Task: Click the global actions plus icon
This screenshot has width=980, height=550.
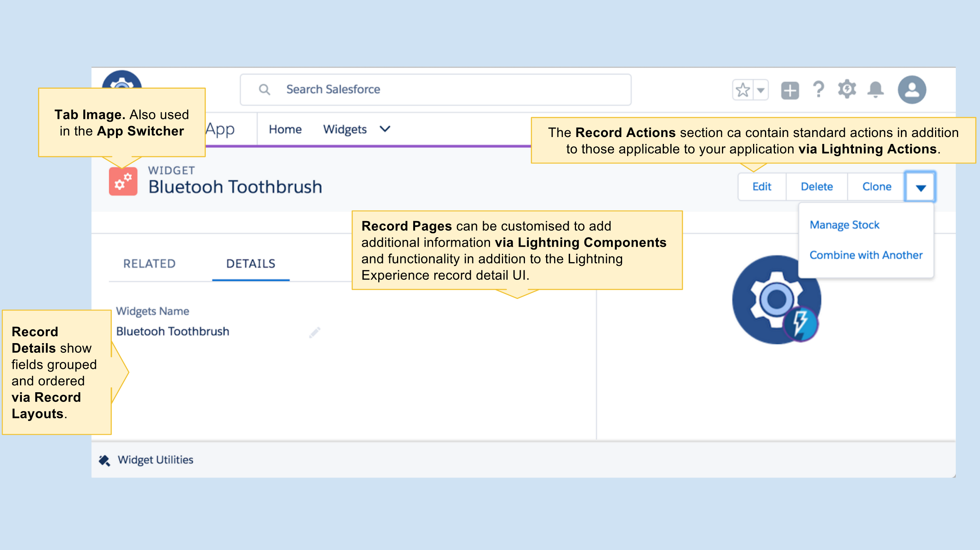Action: pyautogui.click(x=790, y=91)
